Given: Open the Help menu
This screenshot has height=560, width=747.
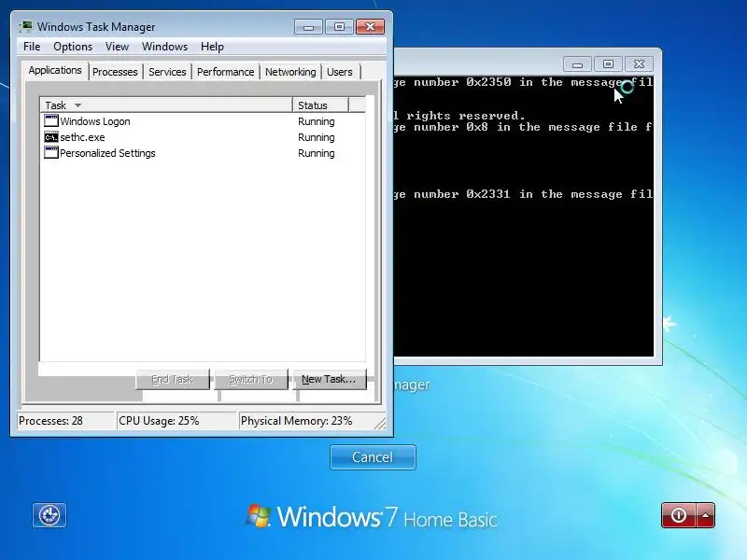Looking at the screenshot, I should [x=212, y=47].
